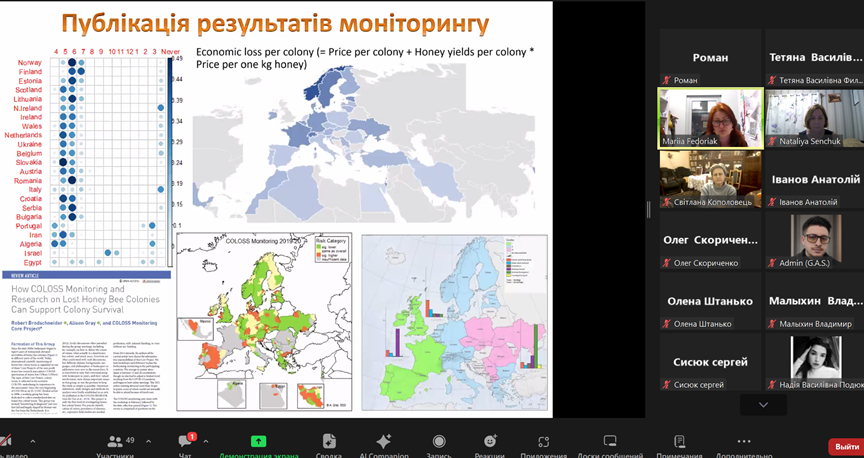Expand participants options chevron
Viewport: 864px width, 458px height.
click(x=148, y=441)
